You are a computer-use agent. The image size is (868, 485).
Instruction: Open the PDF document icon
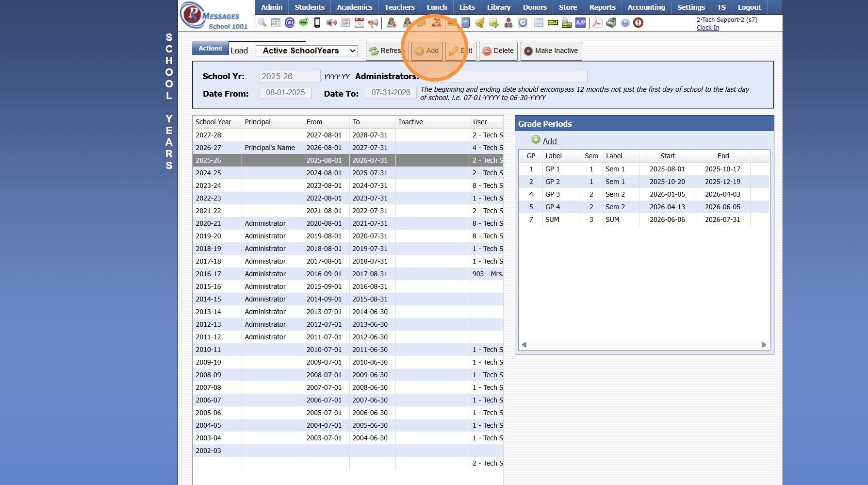[597, 23]
